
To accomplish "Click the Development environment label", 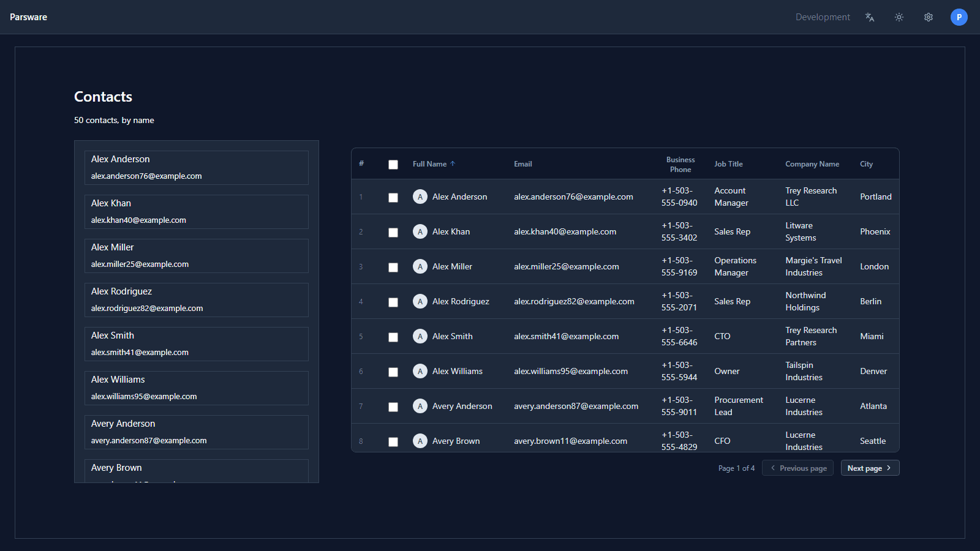I will click(823, 17).
